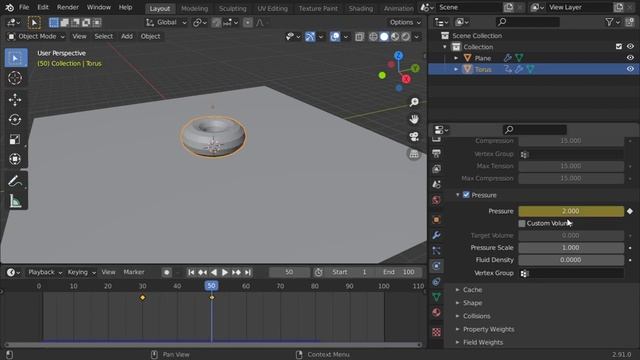Switch to solid viewport shading

click(x=384, y=37)
